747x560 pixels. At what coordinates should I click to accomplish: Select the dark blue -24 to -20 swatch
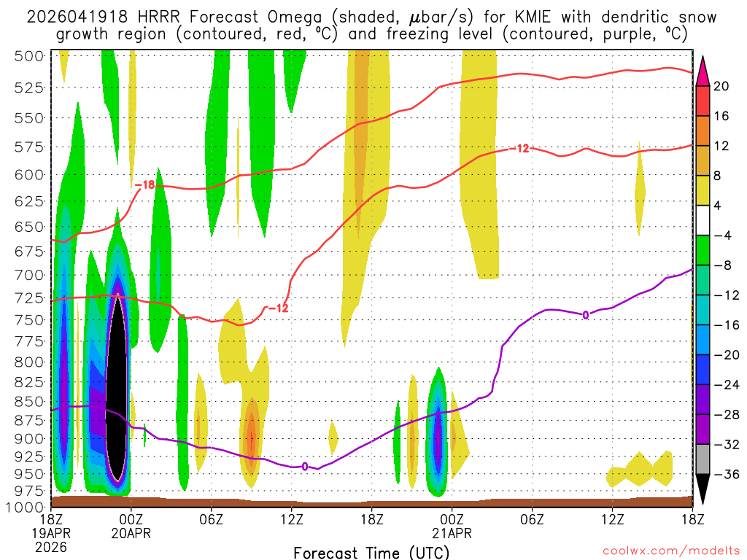703,370
